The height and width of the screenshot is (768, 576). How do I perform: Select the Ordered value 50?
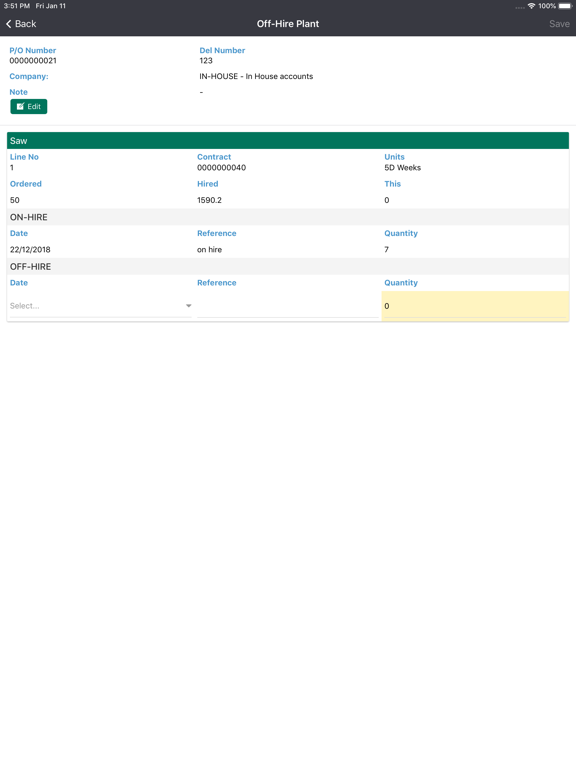click(15, 200)
